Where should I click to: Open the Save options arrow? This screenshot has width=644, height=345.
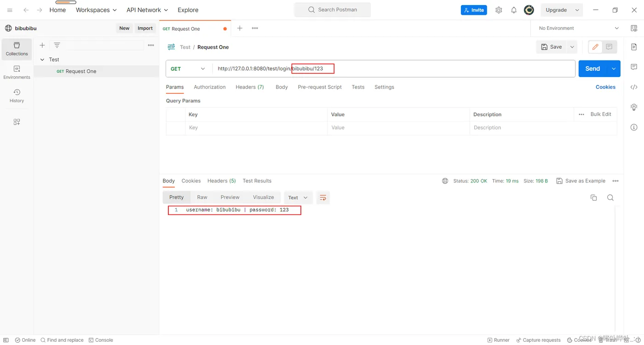[x=572, y=47]
